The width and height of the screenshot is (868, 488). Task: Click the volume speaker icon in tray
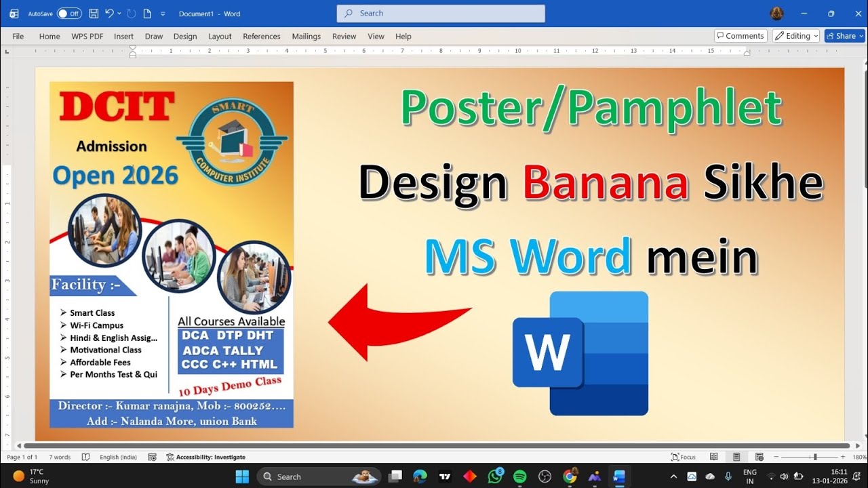tap(785, 476)
